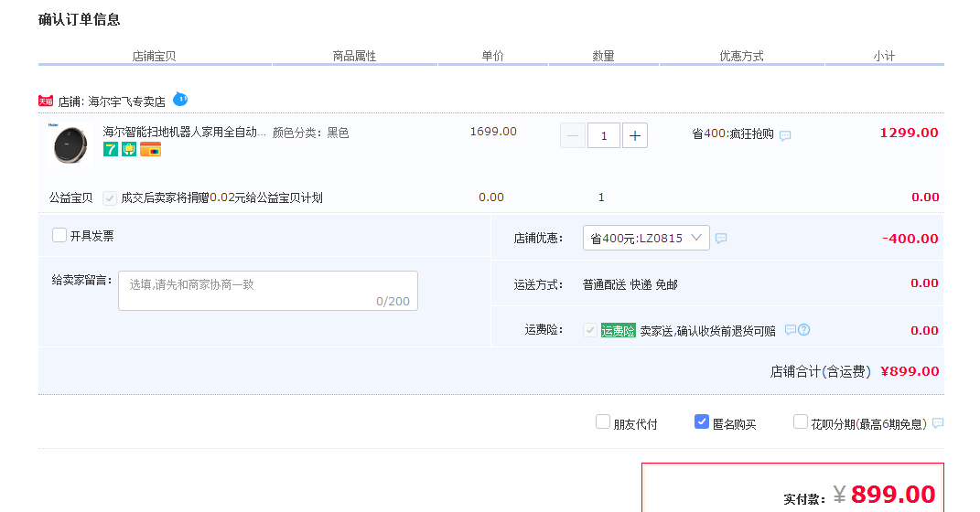Viewport: 980px width, 512px height.
Task: Click the credit card payment badge icon
Action: coord(150,149)
